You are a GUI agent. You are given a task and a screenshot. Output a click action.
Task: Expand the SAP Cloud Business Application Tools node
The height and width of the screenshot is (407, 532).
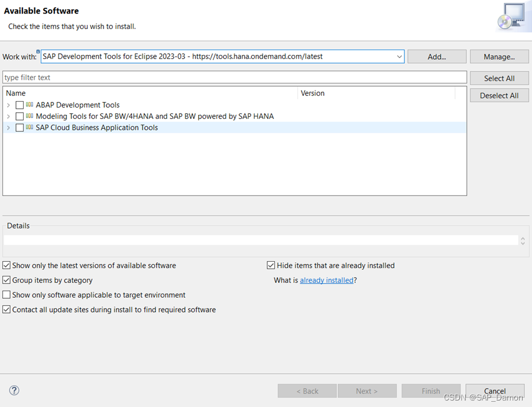(x=8, y=128)
